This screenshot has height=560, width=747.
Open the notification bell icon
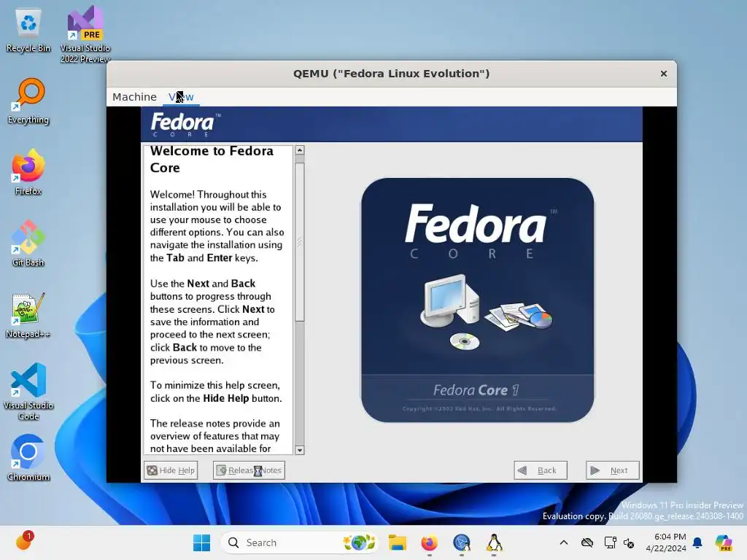pos(697,542)
